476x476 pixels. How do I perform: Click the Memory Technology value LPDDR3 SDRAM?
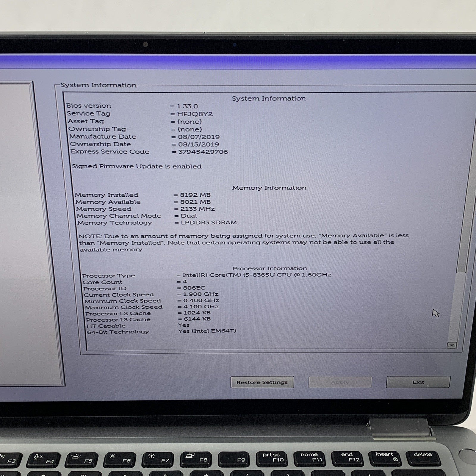point(209,223)
